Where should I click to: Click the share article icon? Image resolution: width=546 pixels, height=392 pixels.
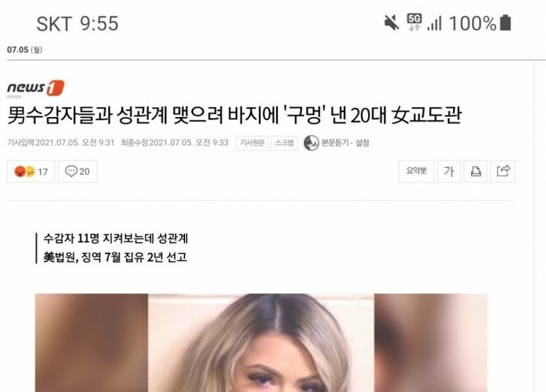pos(502,171)
